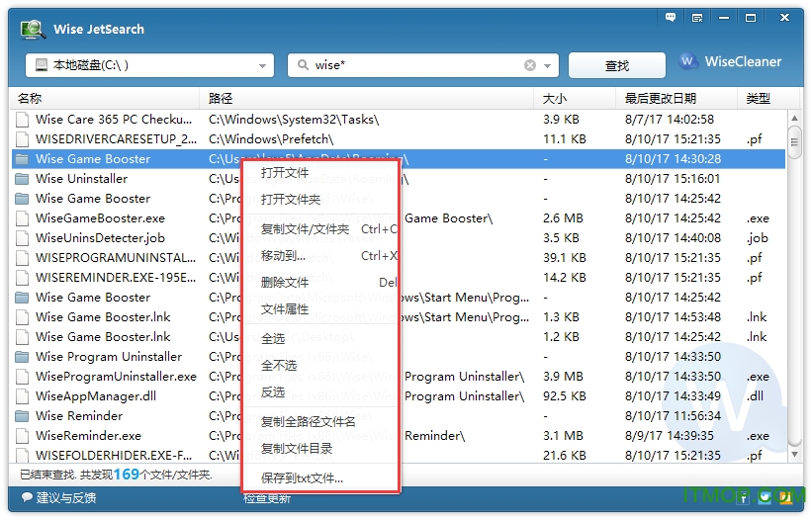Click the magnifier icon in the search box
Image resolution: width=812 pixels, height=520 pixels.
(302, 65)
